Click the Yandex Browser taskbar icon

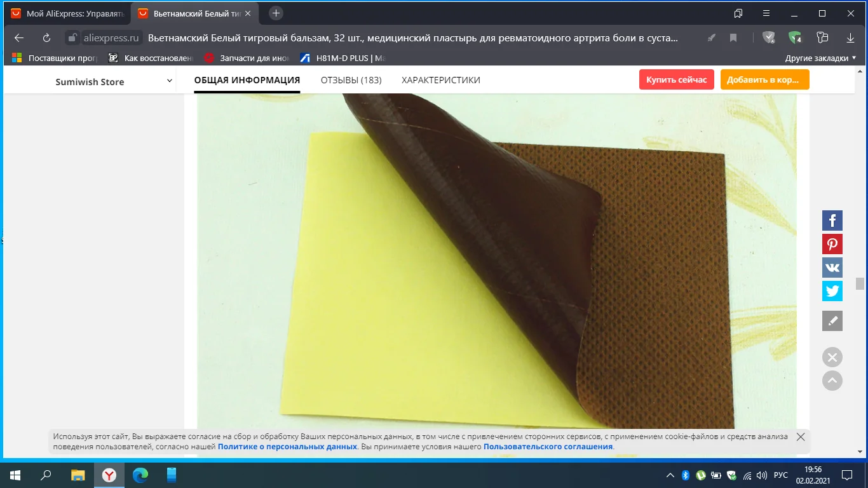pos(109,475)
